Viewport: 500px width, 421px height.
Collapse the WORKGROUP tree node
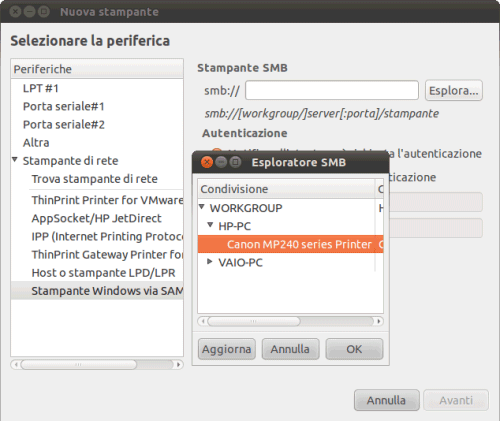(x=202, y=207)
